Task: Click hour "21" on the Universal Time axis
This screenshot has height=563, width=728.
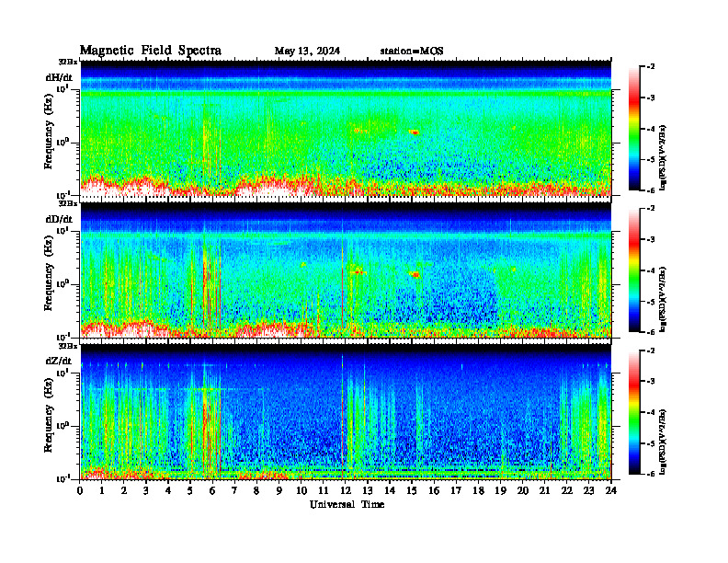Action: tap(544, 490)
